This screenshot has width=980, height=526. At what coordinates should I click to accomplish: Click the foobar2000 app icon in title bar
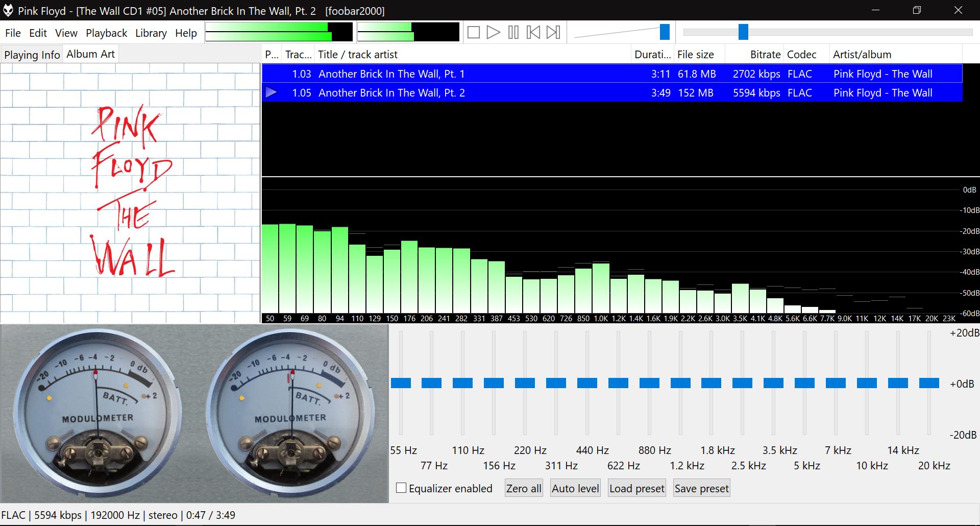(x=8, y=10)
